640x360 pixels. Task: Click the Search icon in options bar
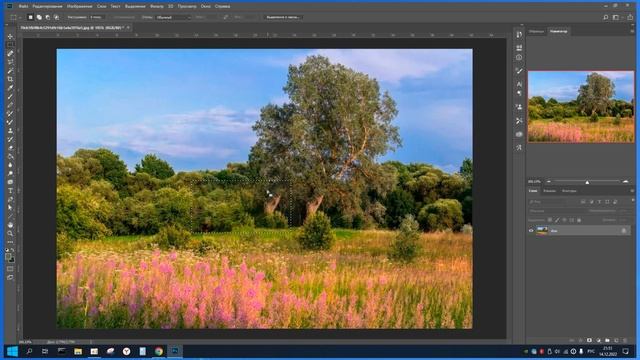(606, 17)
